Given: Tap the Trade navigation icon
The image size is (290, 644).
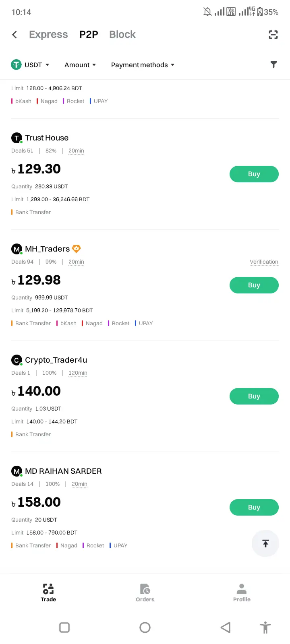Looking at the screenshot, I should pyautogui.click(x=48, y=589).
